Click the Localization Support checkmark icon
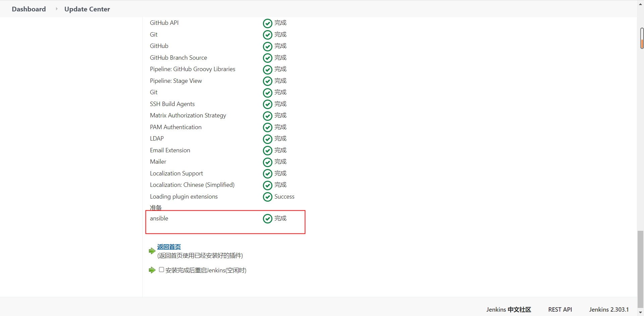 (x=267, y=174)
